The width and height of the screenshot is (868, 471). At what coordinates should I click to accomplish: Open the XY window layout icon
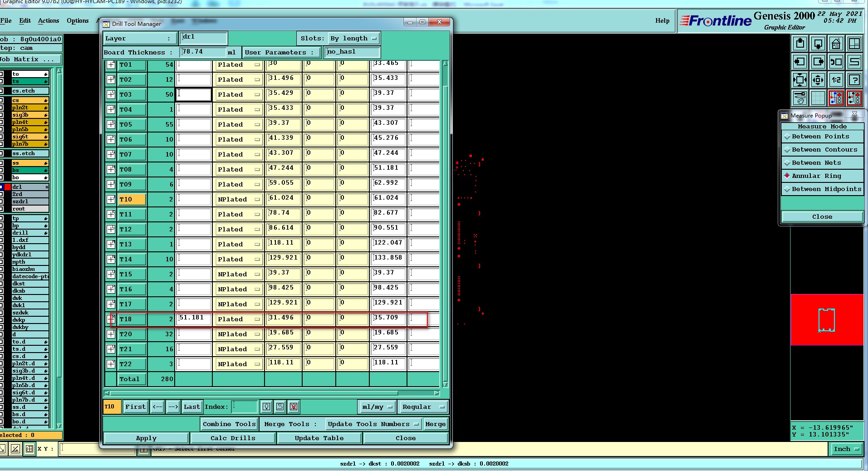854,44
